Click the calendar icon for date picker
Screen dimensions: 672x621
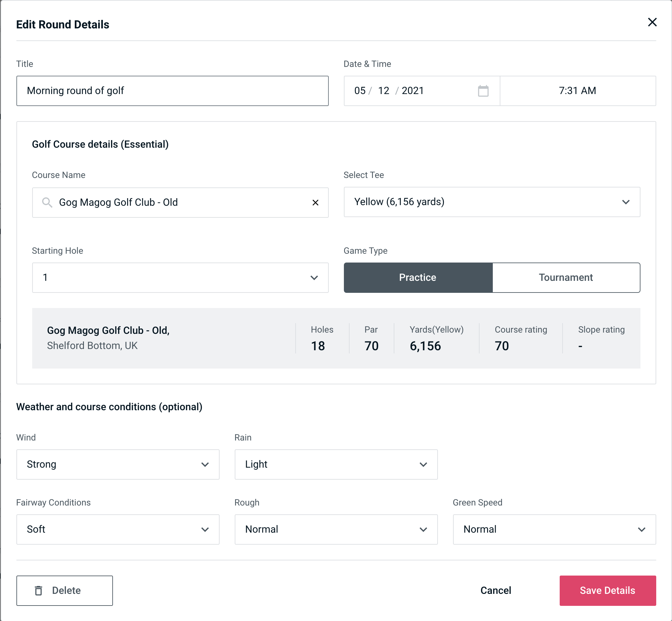tap(483, 91)
